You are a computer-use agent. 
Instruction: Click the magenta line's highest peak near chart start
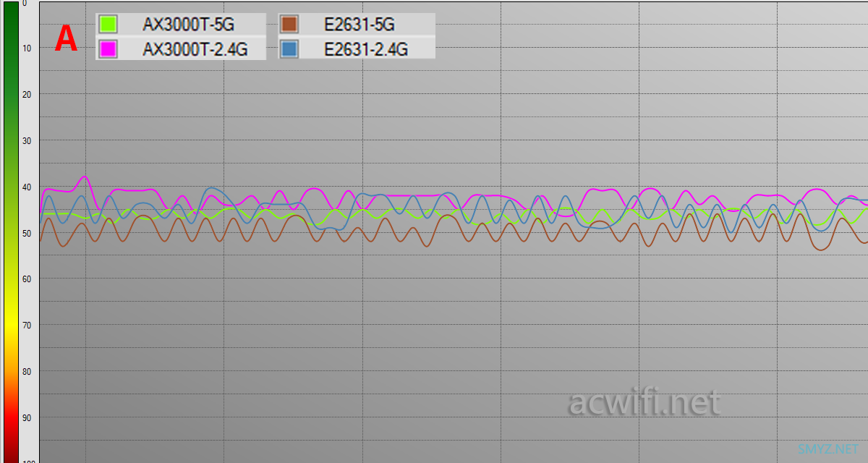tap(85, 177)
